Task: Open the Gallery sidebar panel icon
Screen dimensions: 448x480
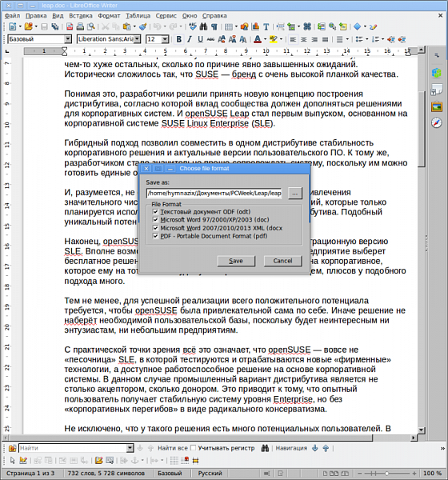Action: click(x=437, y=107)
